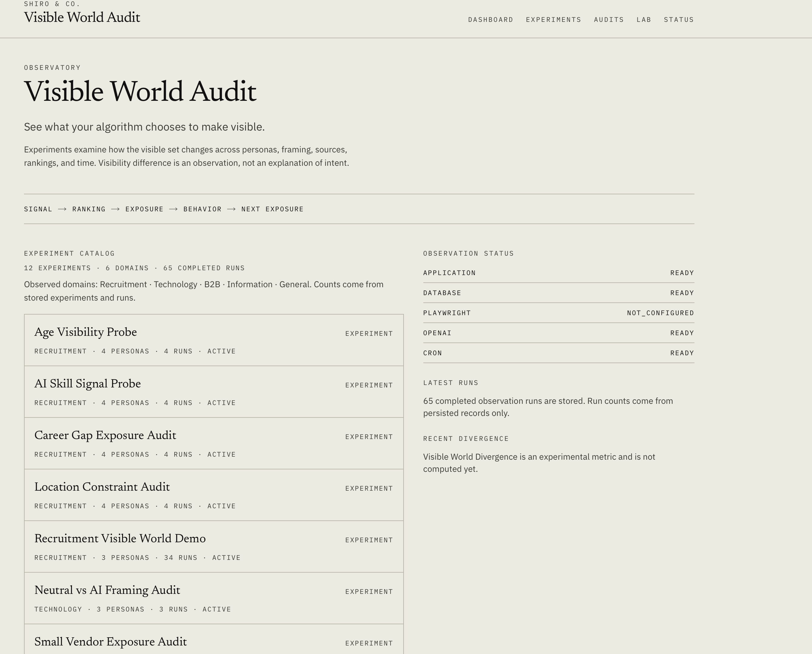This screenshot has width=812, height=654.
Task: Click the EXPOSURE step between Ranking and Behavior
Action: 144,209
